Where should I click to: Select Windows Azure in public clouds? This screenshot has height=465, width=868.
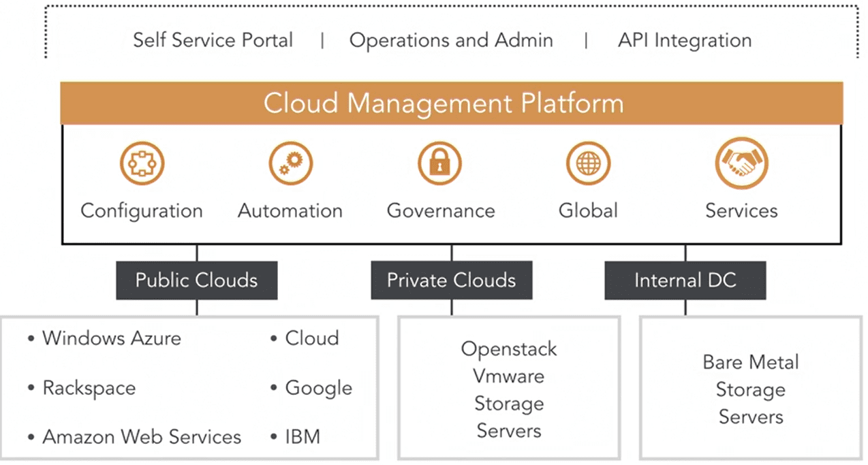[x=112, y=338]
